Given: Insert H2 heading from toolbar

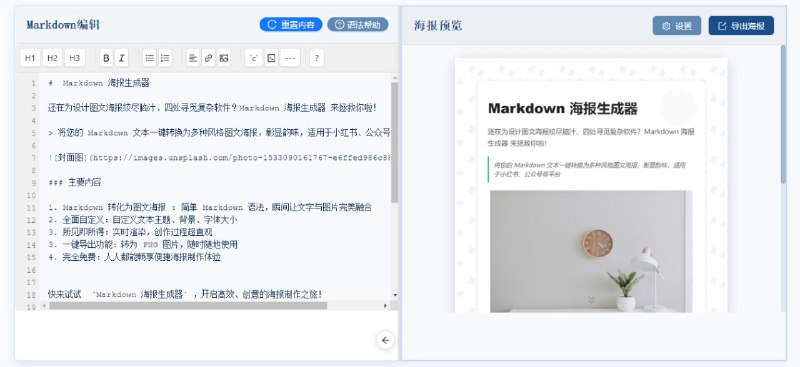Looking at the screenshot, I should [x=52, y=58].
